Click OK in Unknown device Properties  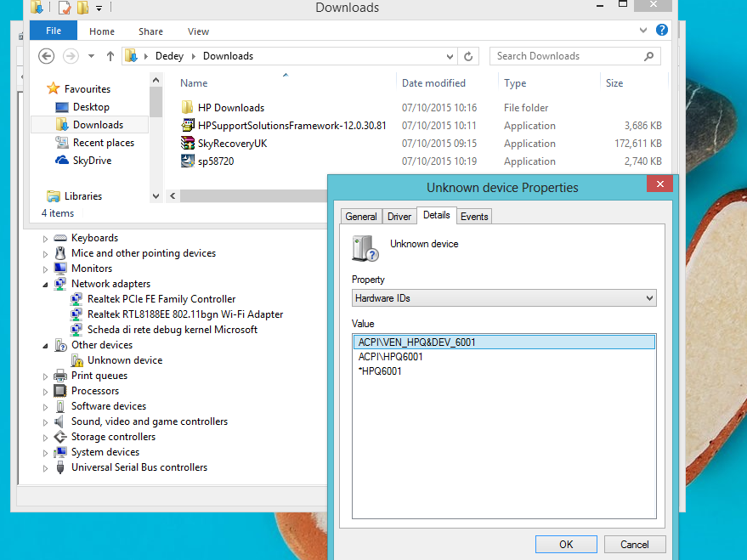point(566,545)
